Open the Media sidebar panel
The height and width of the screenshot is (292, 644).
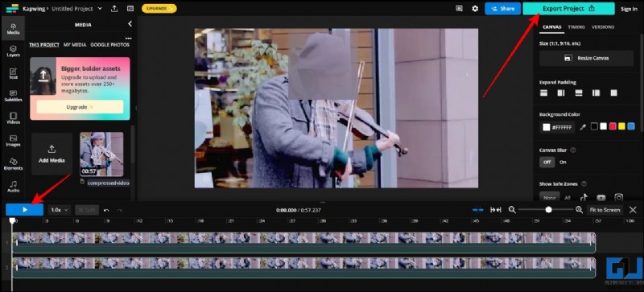tap(13, 29)
